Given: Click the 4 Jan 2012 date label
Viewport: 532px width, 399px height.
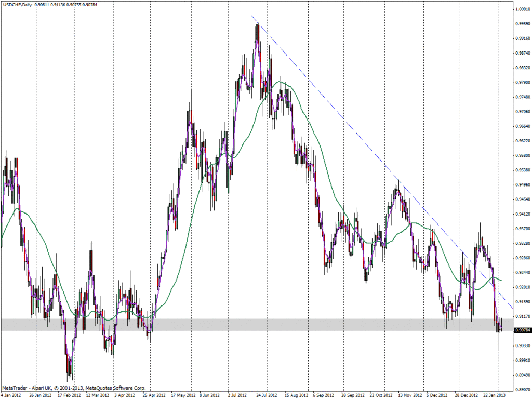Looking at the screenshot, I should click(x=12, y=394).
